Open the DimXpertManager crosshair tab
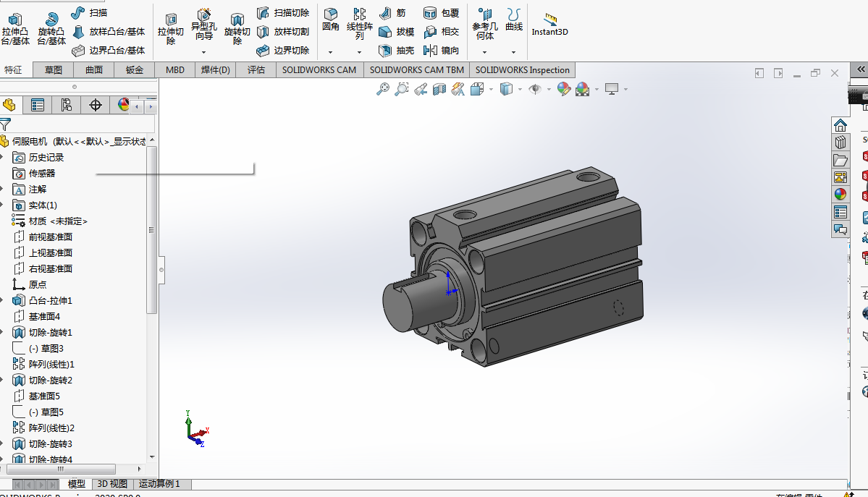Viewport: 868px width, 497px height. point(96,105)
